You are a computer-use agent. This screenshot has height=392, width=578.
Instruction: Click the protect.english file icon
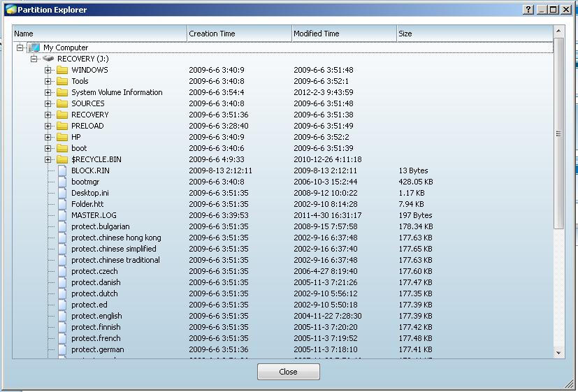[62, 316]
